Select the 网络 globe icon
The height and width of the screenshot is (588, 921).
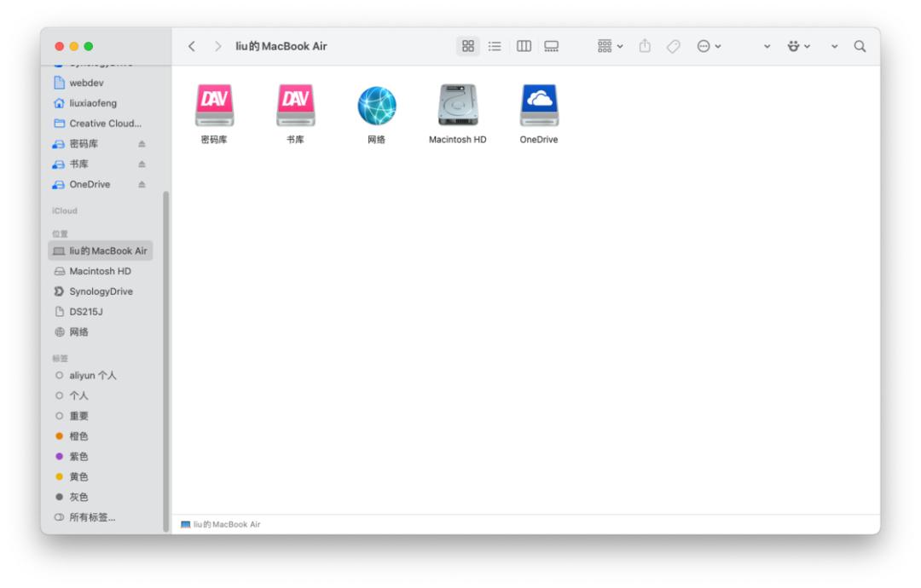click(377, 106)
